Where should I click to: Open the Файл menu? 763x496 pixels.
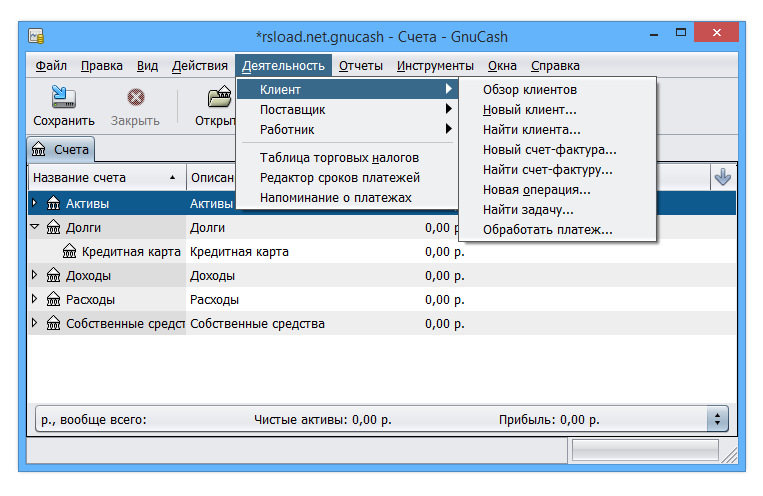51,66
